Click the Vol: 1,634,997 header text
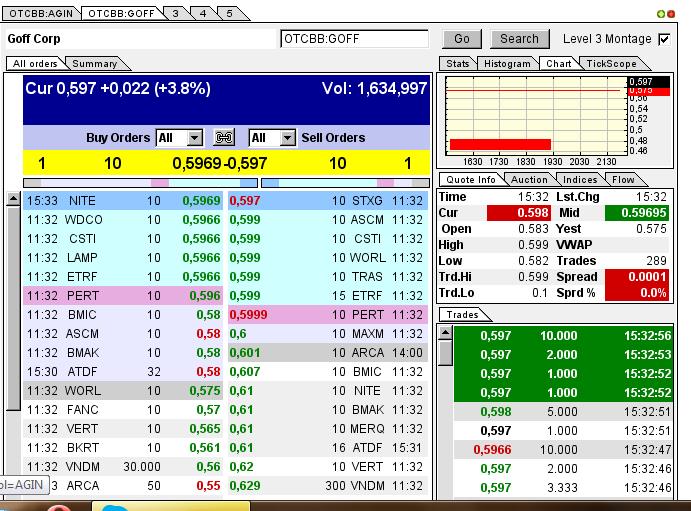This screenshot has height=511, width=691. (374, 89)
